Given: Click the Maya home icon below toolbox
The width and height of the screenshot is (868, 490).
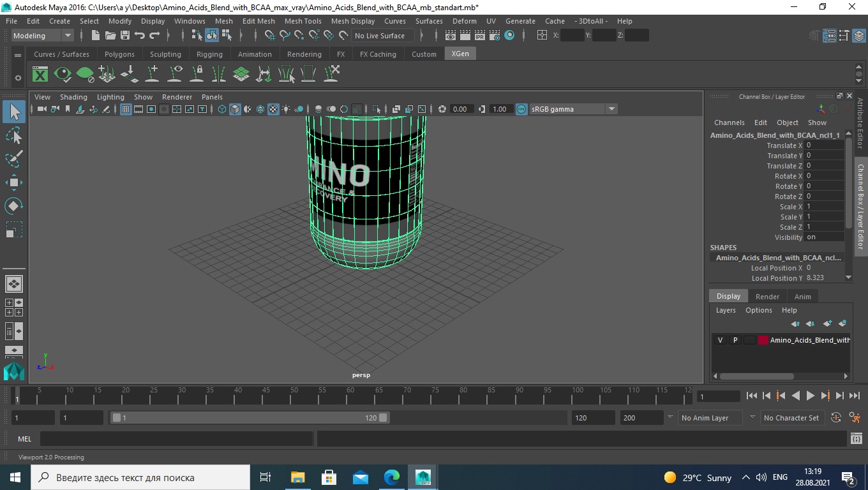Looking at the screenshot, I should [14, 371].
